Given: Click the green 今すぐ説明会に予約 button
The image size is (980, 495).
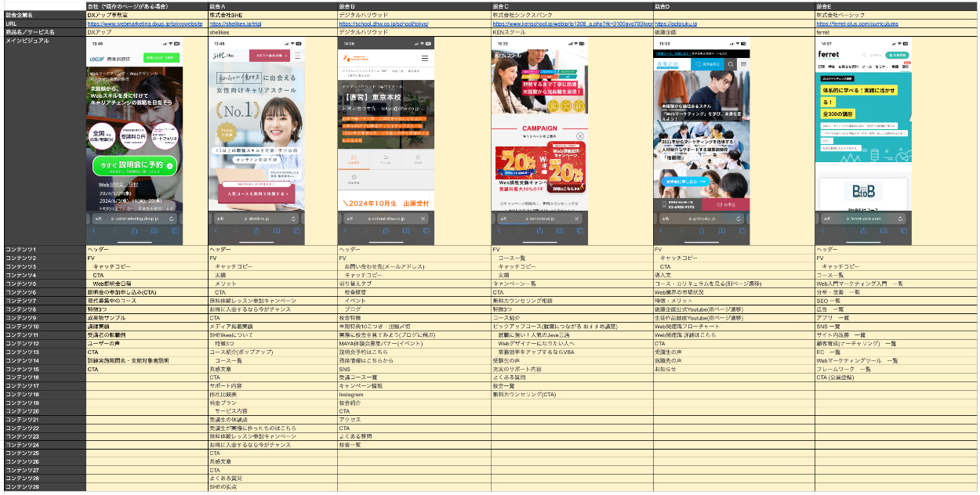Looking at the screenshot, I should pos(133,165).
